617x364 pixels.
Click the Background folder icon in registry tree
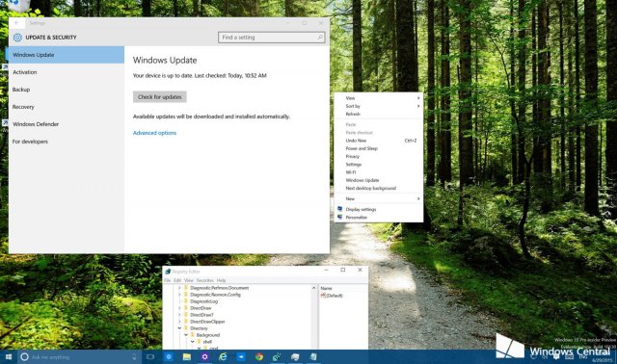click(x=193, y=335)
